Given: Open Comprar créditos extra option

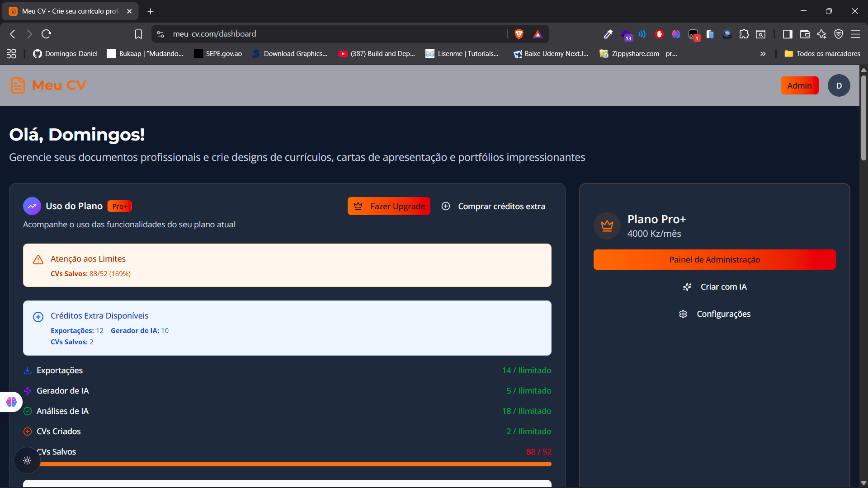Looking at the screenshot, I should pyautogui.click(x=493, y=206).
